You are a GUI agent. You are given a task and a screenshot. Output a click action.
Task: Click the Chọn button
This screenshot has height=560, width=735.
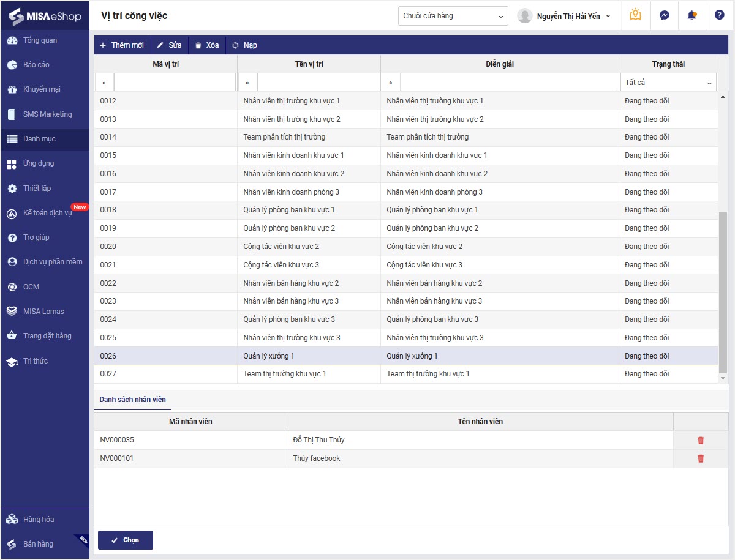tap(126, 540)
